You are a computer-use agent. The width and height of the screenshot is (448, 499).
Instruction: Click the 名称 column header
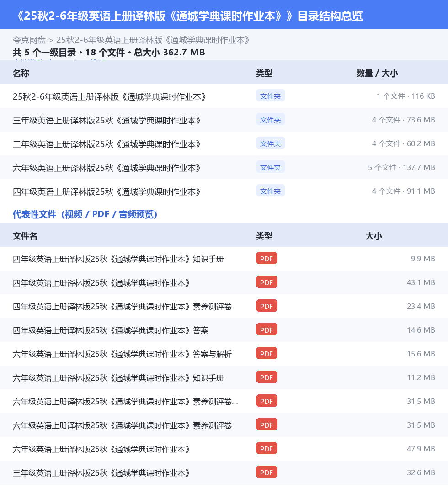coord(21,73)
